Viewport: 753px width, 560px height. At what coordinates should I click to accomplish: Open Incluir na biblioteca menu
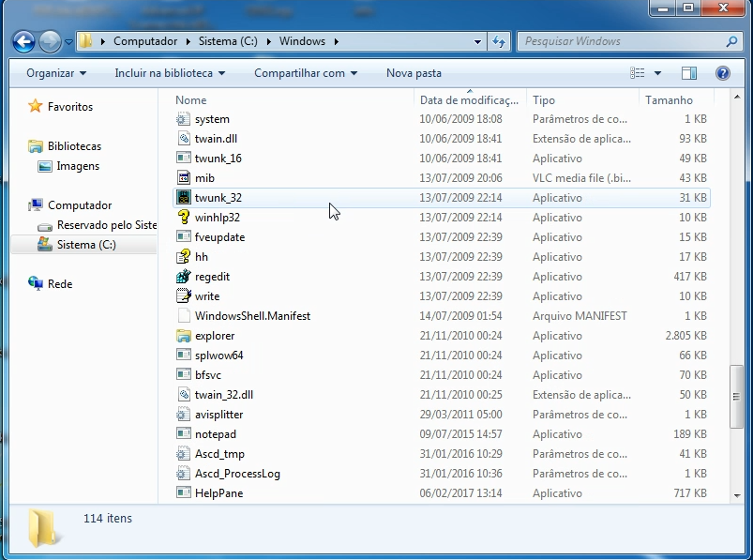[170, 73]
